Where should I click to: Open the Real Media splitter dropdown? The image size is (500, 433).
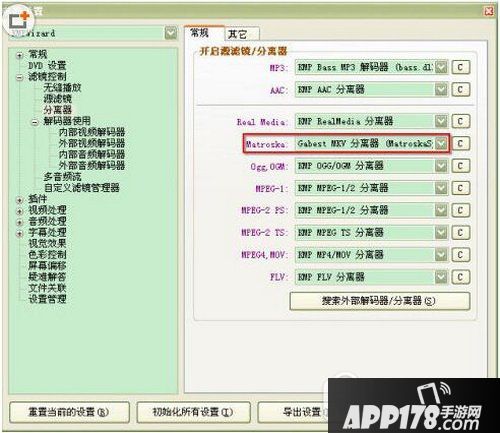pyautogui.click(x=441, y=121)
